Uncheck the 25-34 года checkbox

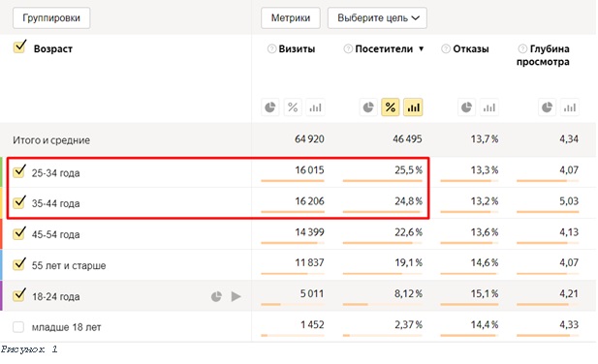(x=19, y=171)
